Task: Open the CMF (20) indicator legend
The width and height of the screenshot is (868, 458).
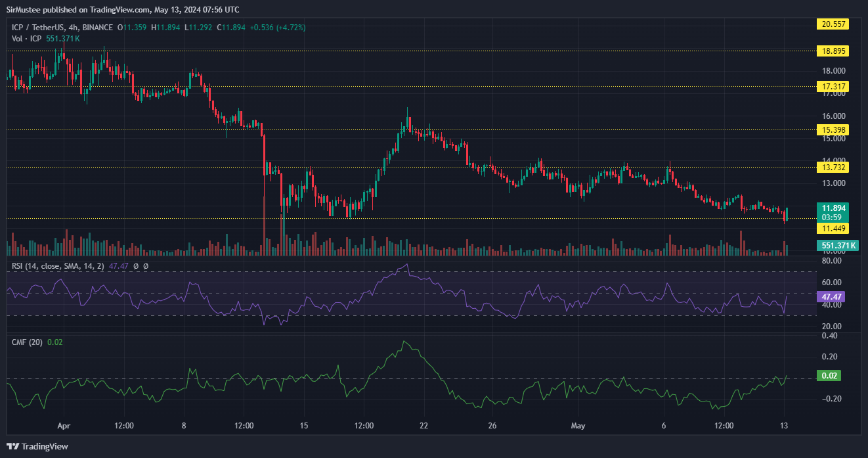Action: pos(28,342)
